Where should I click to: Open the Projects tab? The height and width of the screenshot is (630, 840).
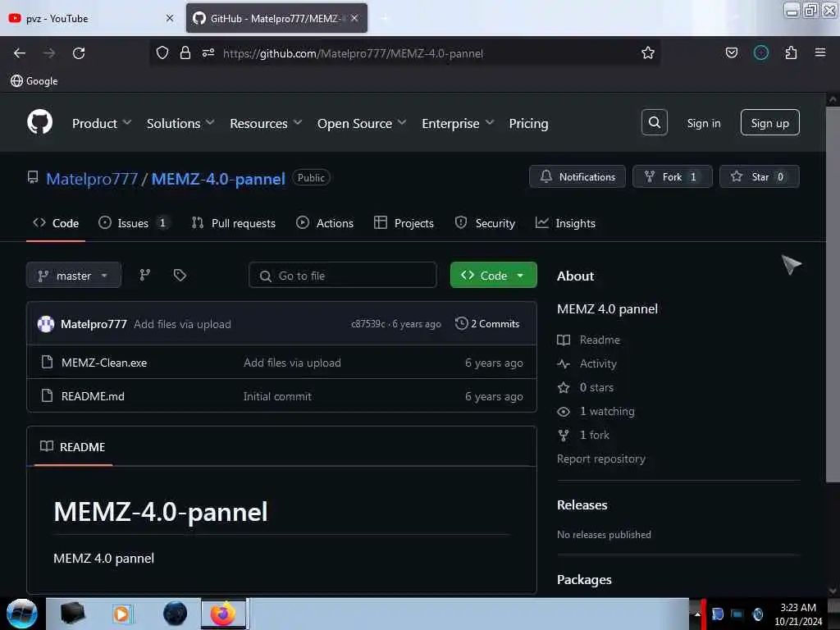click(x=404, y=223)
